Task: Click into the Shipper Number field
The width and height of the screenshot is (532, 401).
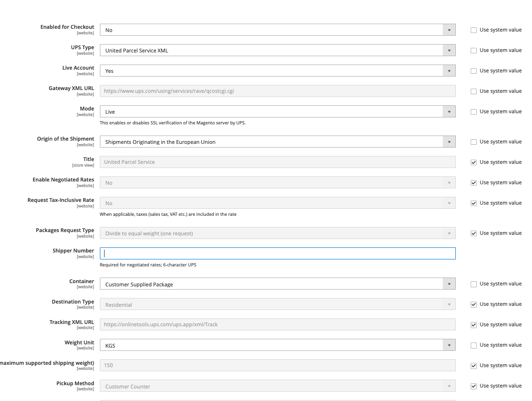Action: coord(277,253)
